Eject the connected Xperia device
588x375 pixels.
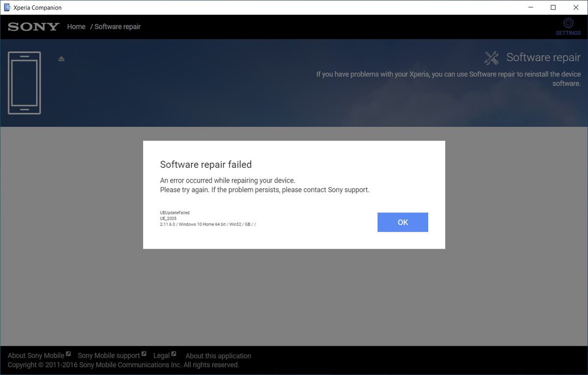pyautogui.click(x=61, y=58)
